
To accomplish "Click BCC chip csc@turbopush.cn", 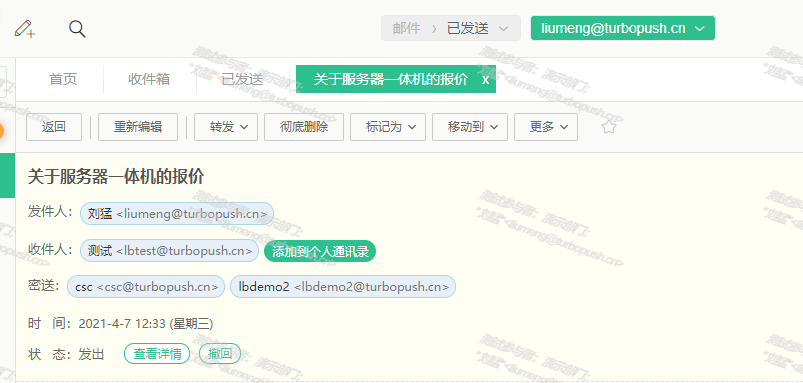I will [146, 287].
